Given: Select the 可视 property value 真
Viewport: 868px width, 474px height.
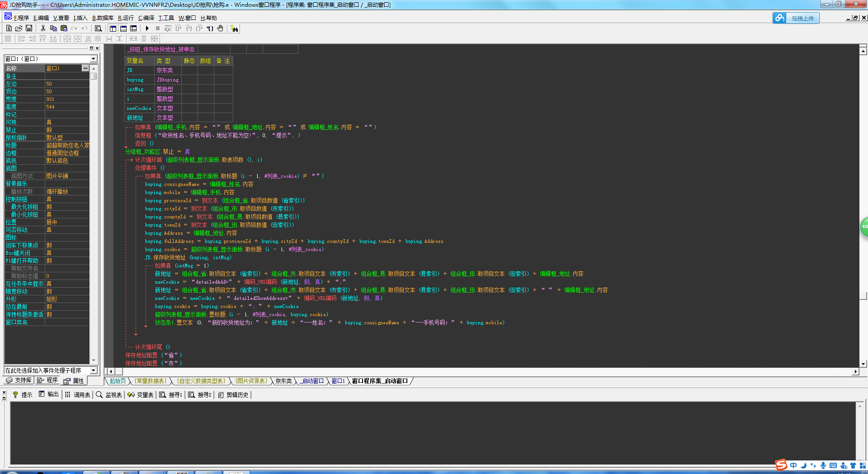Looking at the screenshot, I should 67,122.
